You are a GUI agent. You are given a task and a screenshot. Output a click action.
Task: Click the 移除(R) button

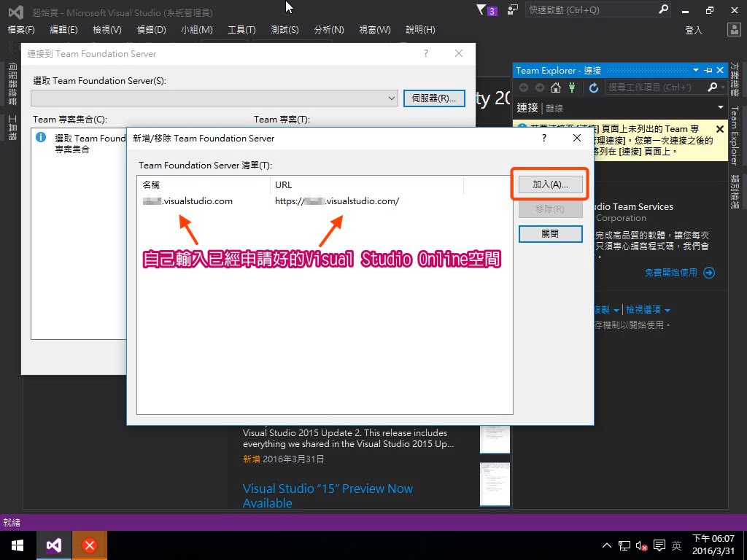click(x=550, y=209)
